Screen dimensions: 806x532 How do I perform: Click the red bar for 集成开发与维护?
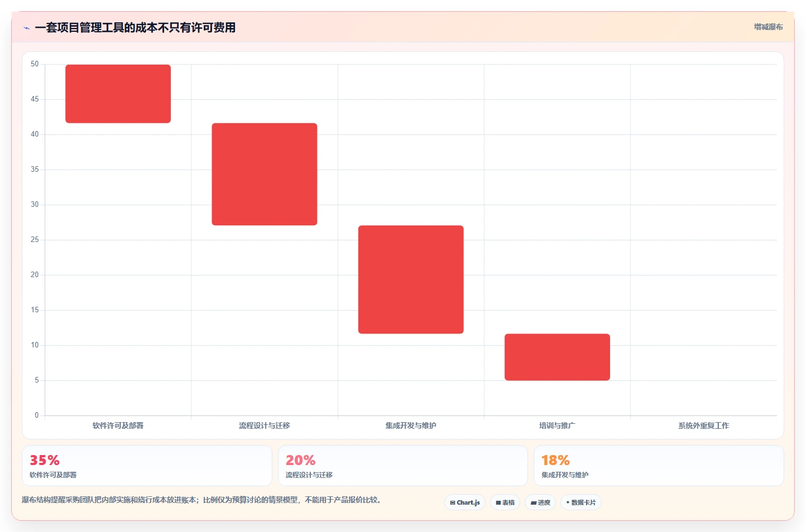(411, 279)
